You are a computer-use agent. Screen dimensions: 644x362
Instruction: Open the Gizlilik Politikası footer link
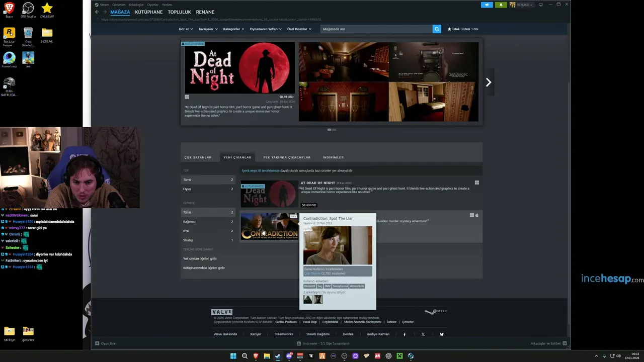(x=286, y=322)
